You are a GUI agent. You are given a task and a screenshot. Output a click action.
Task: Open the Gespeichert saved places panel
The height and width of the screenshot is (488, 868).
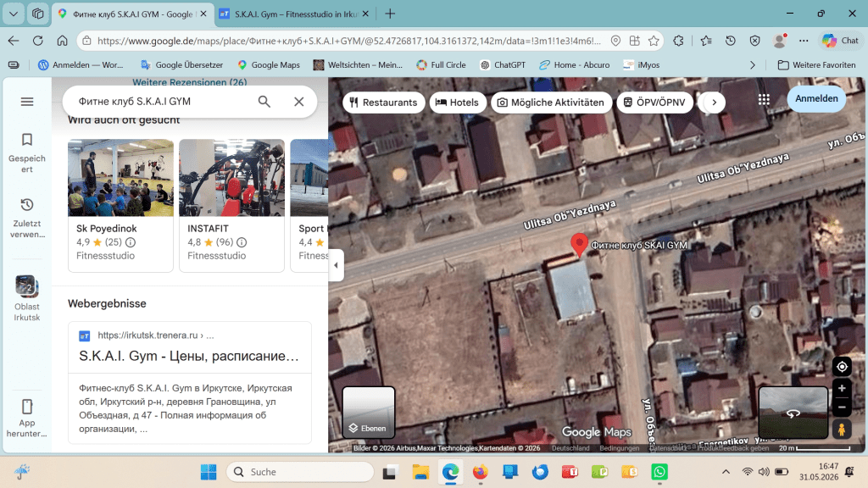tap(26, 152)
